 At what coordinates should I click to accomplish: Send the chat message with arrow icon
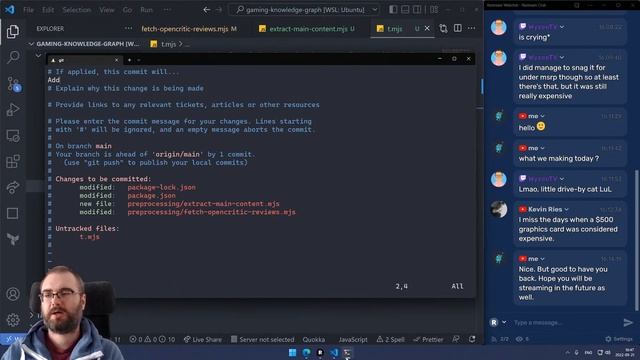click(628, 322)
